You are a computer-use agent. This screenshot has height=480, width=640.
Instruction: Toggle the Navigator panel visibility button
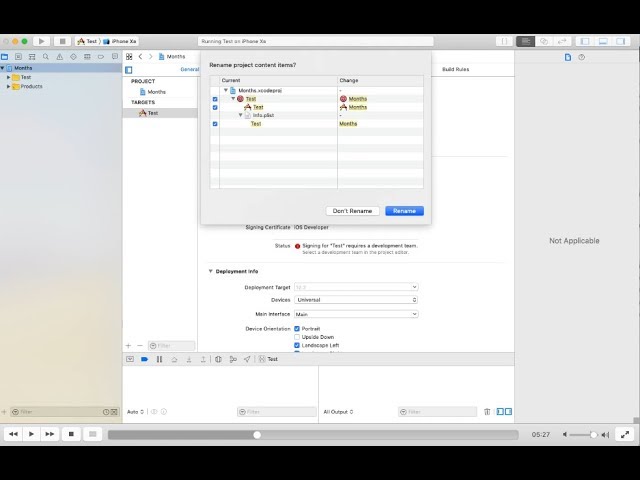pyautogui.click(x=584, y=41)
